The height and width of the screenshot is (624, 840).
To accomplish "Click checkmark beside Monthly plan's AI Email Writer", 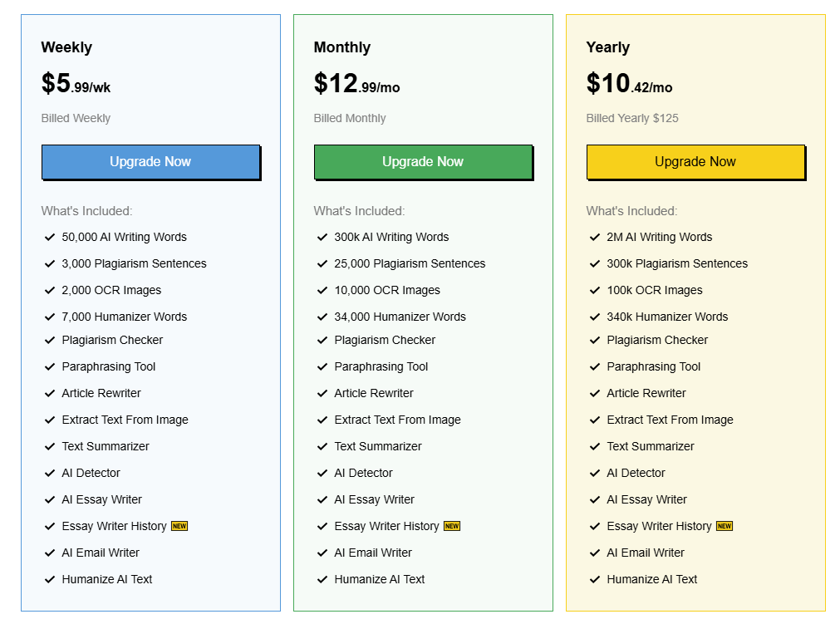I will [322, 553].
